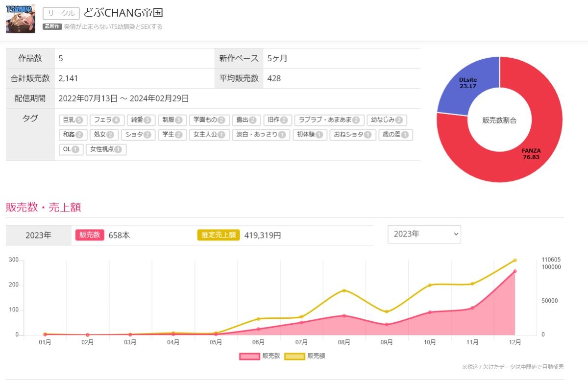Open the ラブラブ・あまあま tag
The width and height of the screenshot is (588, 381).
click(329, 120)
